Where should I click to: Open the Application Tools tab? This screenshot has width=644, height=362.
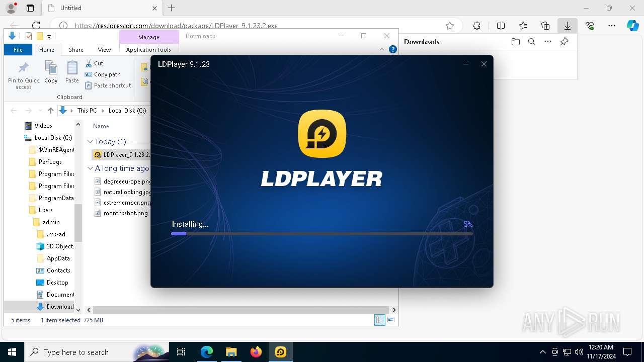click(x=148, y=50)
